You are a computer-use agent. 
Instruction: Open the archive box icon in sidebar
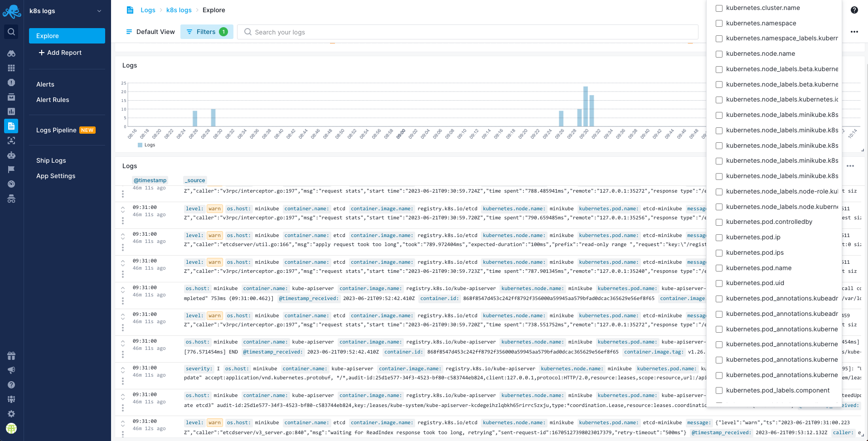[11, 97]
